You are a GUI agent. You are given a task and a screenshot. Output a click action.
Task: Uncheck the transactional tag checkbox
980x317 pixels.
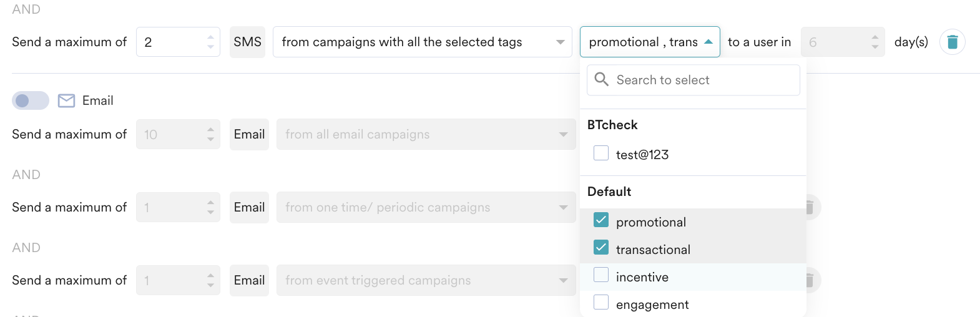(601, 248)
